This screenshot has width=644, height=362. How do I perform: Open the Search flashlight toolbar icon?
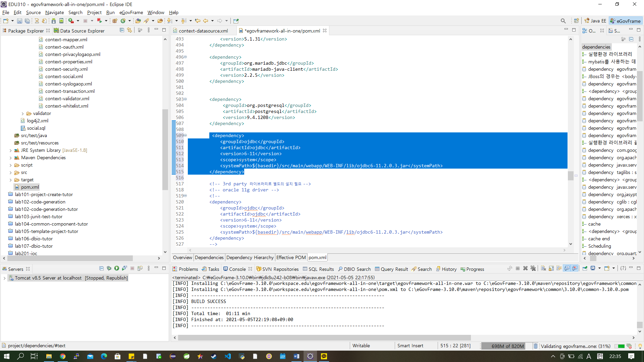pos(147,21)
